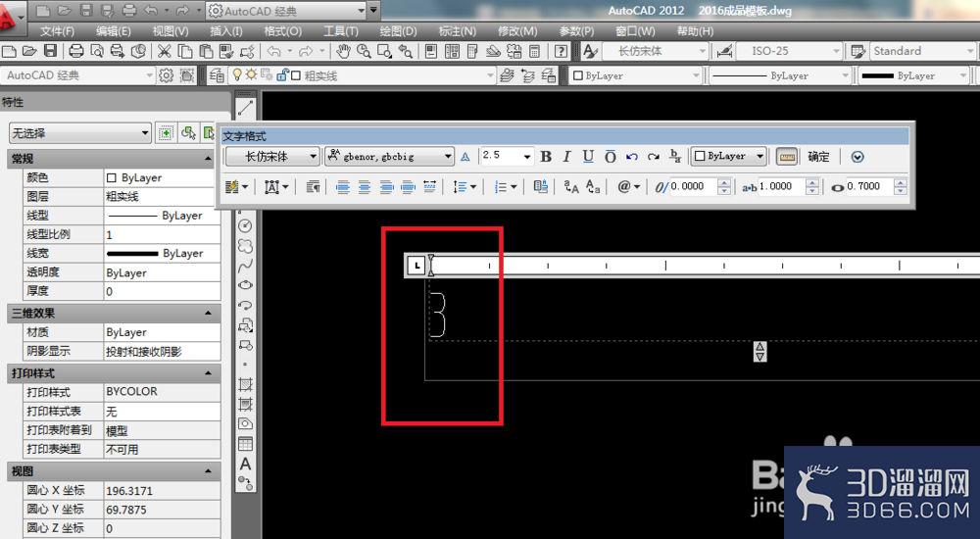Viewport: 980px width, 539px height.
Task: Click the annotative text icon
Action: (x=465, y=157)
